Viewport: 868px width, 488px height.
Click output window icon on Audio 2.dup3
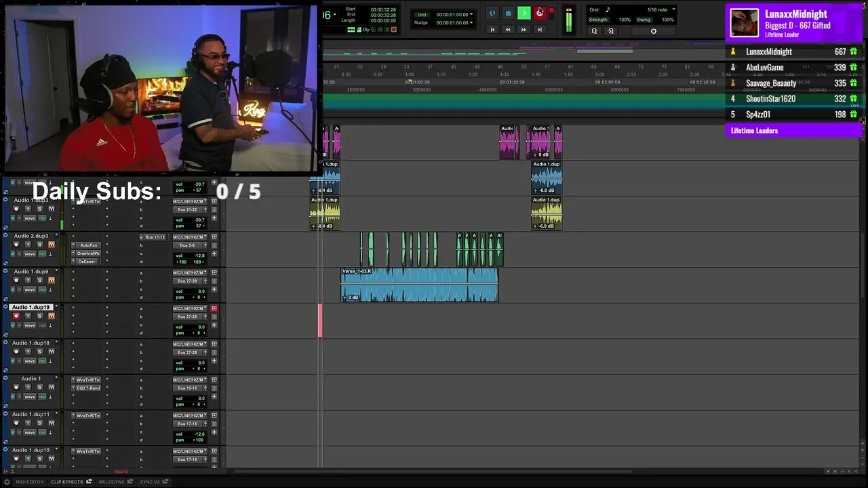[x=214, y=237]
